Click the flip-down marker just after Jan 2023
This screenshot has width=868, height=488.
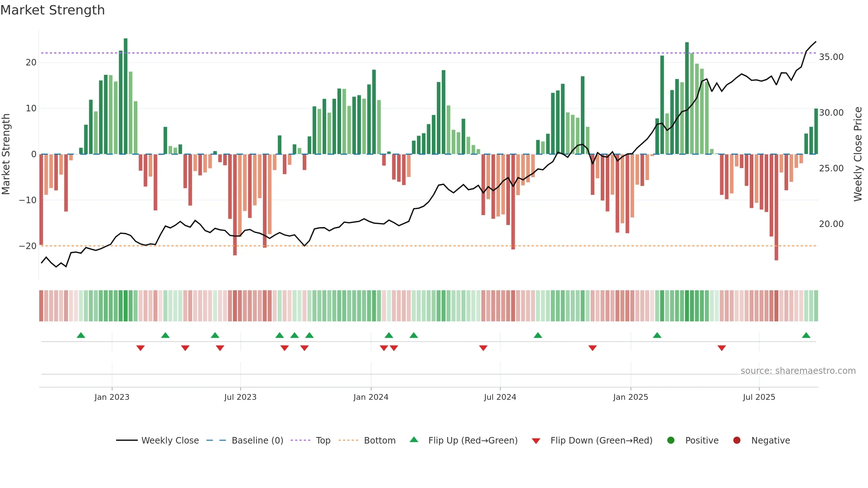point(141,348)
